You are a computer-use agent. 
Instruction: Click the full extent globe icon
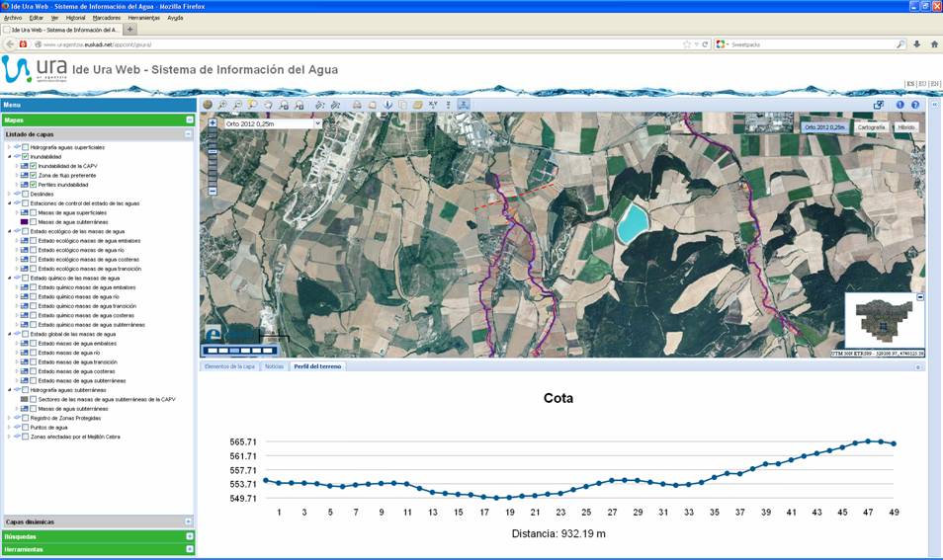pyautogui.click(x=208, y=105)
